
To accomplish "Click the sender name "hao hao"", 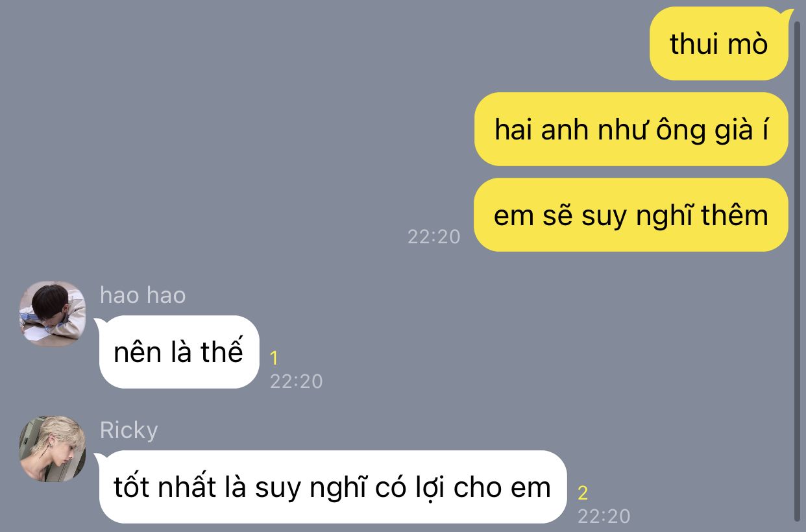I will click(143, 295).
